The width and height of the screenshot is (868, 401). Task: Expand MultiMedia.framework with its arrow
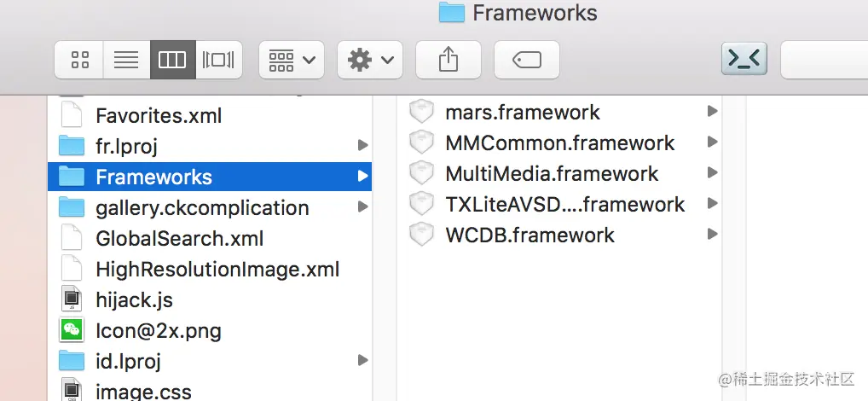point(713,173)
